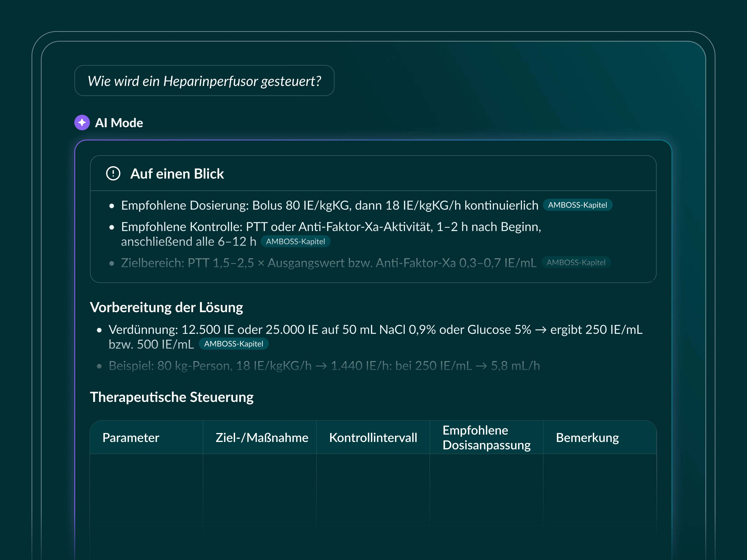Click the 'Ziel-/Maßnahme' column header
Screen dimensions: 747x560
click(260, 437)
